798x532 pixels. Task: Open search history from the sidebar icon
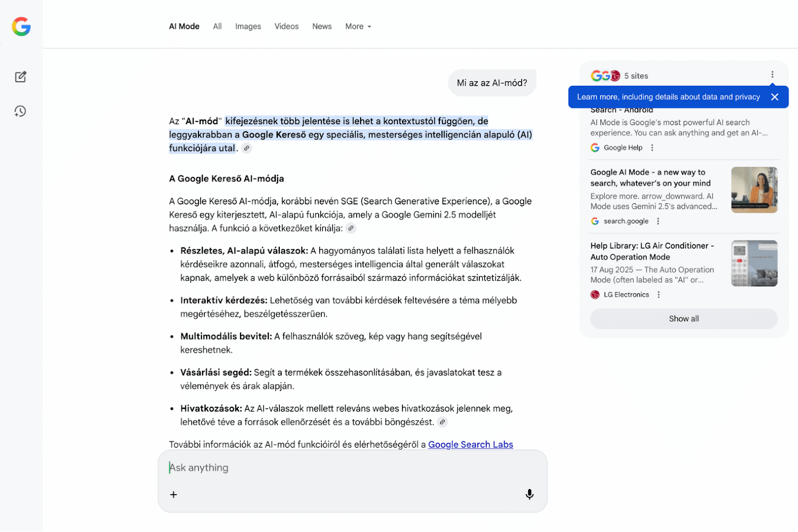[20, 111]
